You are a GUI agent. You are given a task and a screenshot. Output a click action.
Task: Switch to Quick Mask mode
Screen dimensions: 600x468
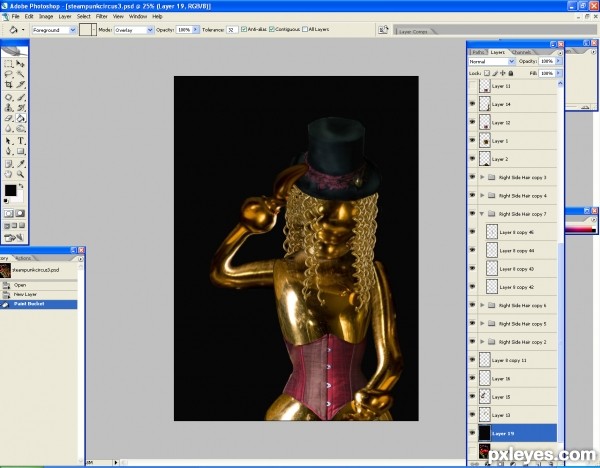(x=20, y=214)
